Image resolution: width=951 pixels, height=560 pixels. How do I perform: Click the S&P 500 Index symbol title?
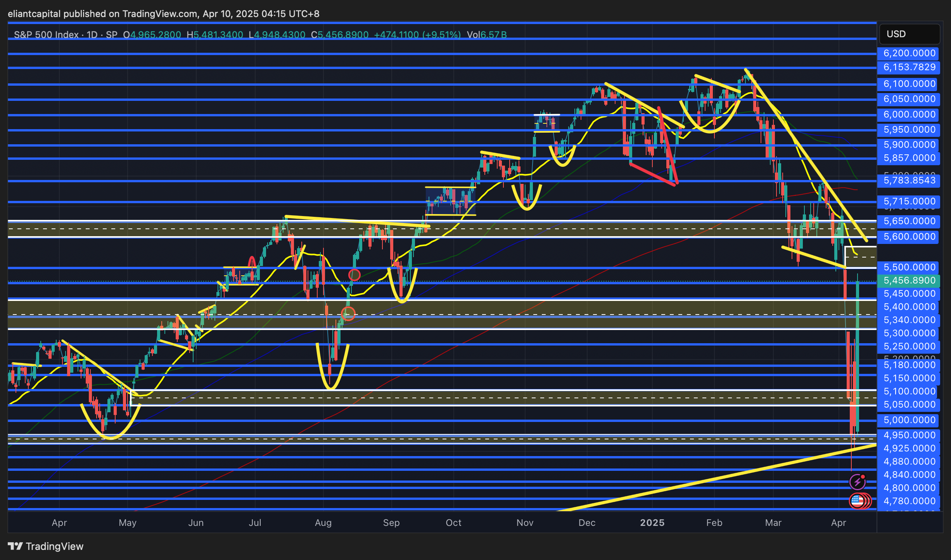tap(46, 35)
